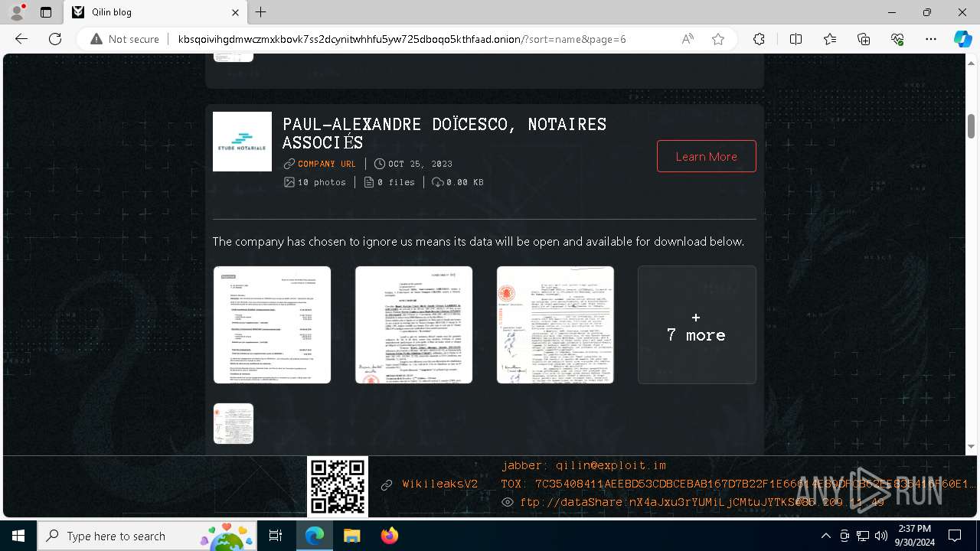
Task: Select the TOX ID string
Action: [x=739, y=484]
